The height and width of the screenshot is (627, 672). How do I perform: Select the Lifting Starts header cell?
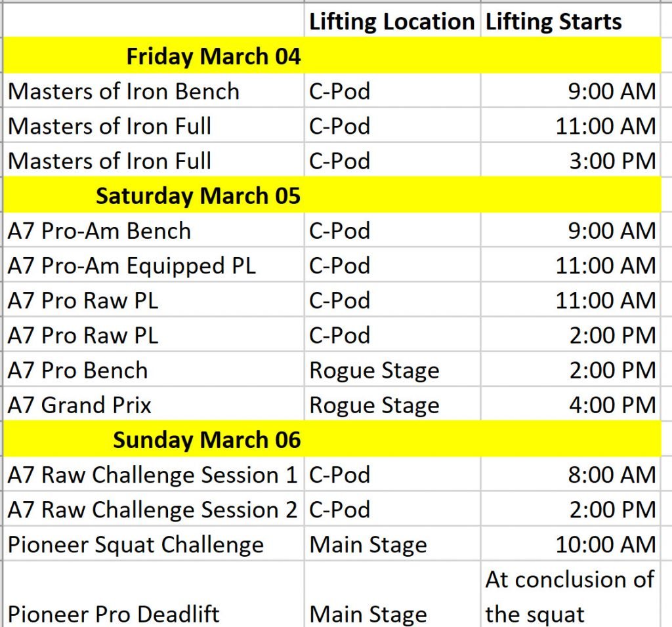coord(570,20)
